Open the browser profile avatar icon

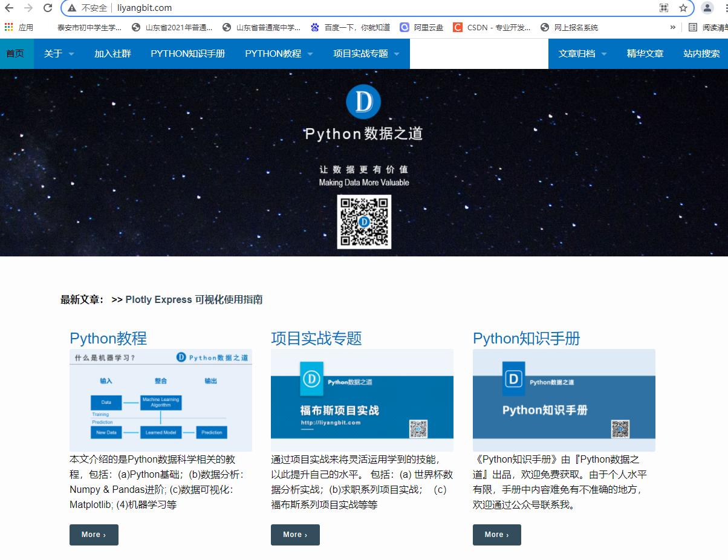pyautogui.click(x=707, y=8)
